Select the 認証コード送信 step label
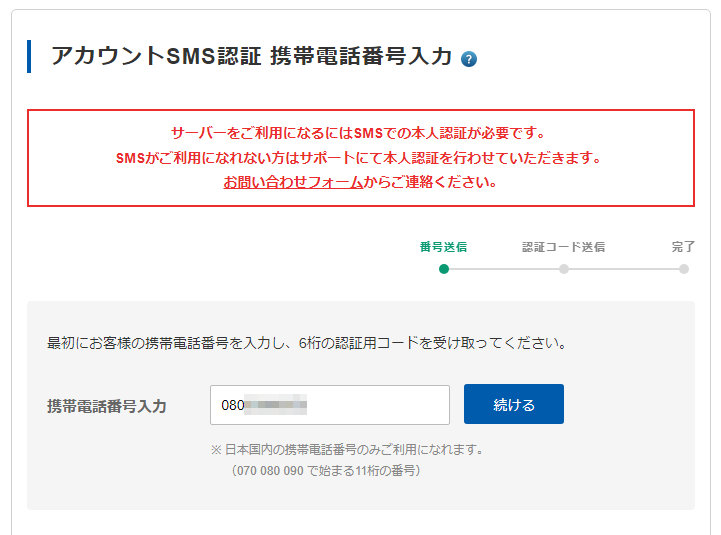Image resolution: width=721 pixels, height=535 pixels. 563,246
